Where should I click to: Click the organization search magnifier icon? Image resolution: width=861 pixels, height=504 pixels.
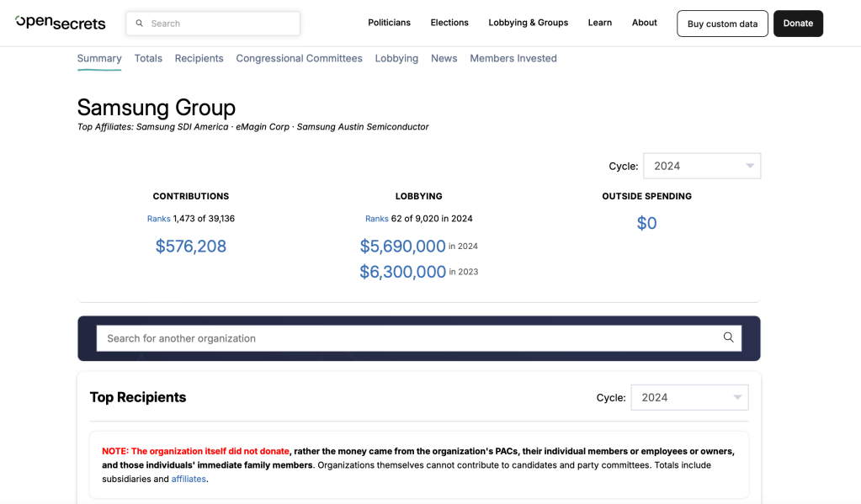[x=728, y=337]
